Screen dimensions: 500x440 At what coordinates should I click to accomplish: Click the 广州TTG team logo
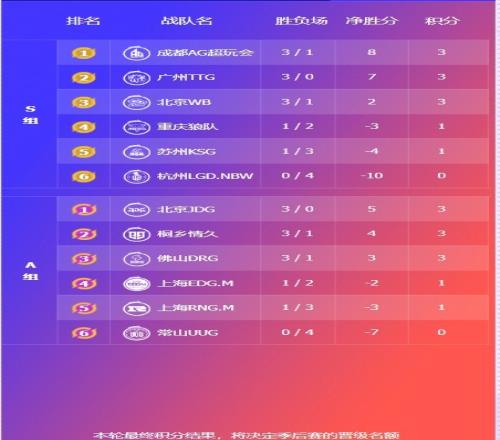pyautogui.click(x=136, y=78)
